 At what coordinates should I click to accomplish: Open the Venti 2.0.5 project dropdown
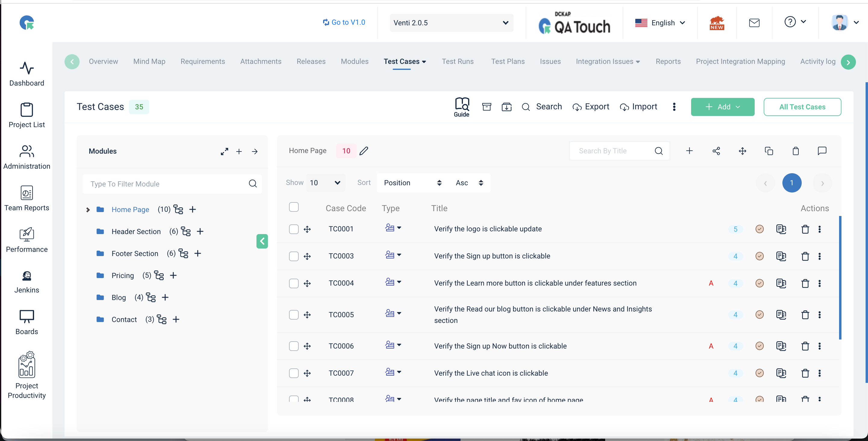click(451, 23)
